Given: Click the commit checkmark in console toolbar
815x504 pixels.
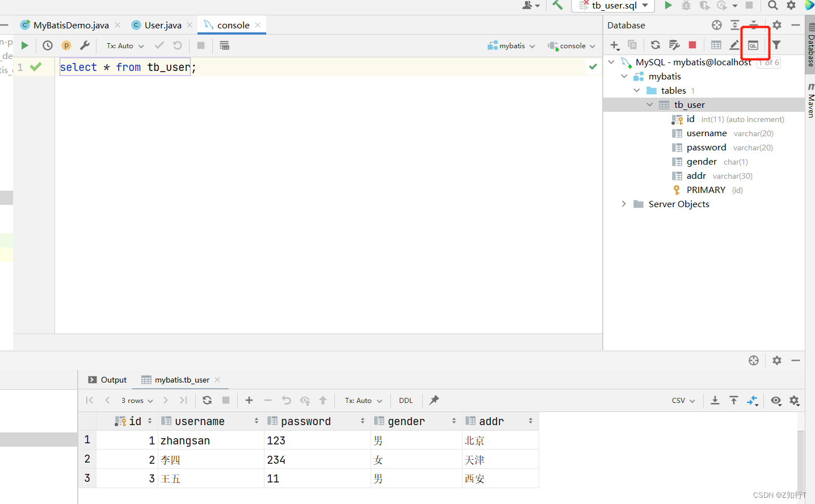Looking at the screenshot, I should (159, 45).
